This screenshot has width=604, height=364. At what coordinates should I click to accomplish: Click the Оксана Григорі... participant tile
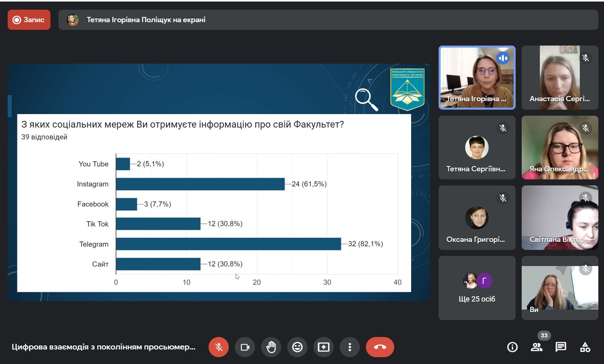[477, 218]
